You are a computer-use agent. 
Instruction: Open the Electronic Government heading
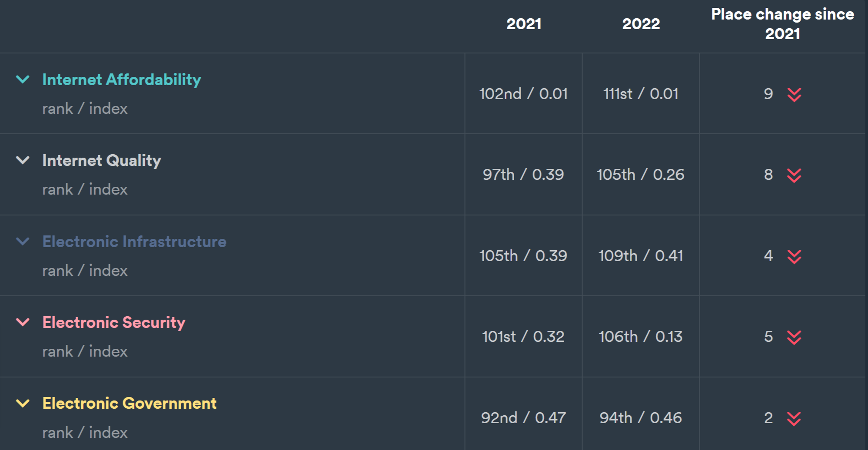point(130,404)
